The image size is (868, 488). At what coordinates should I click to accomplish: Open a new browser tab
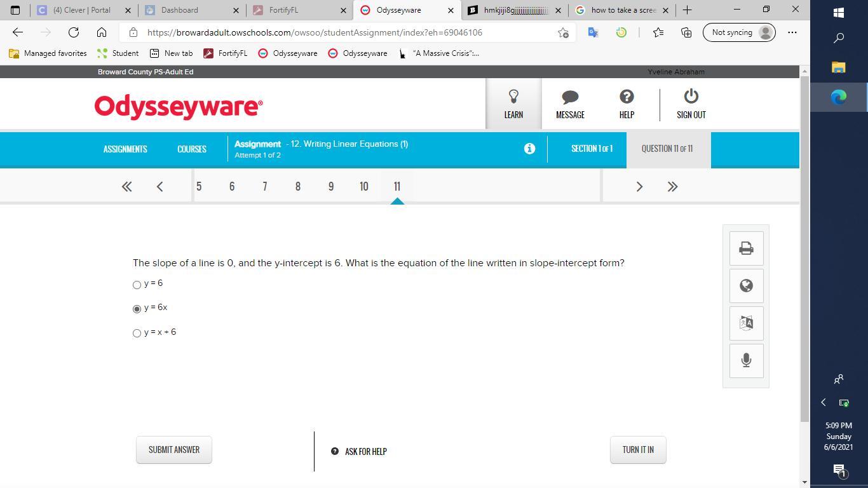(687, 10)
